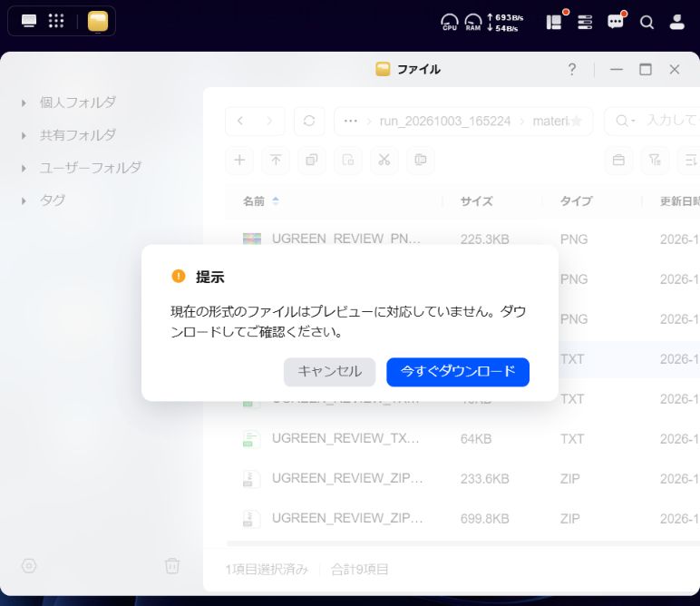Click the cut scissors icon
The image size is (700, 606).
pyautogui.click(x=384, y=160)
